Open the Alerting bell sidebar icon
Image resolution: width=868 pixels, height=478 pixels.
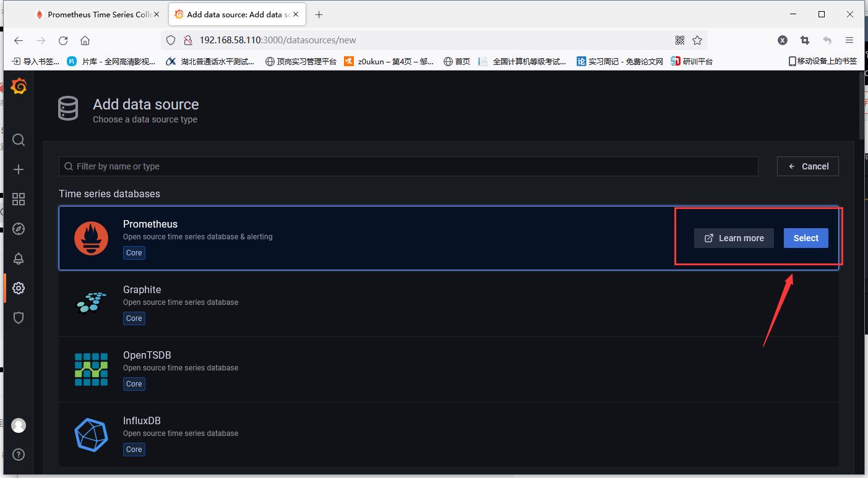19,258
